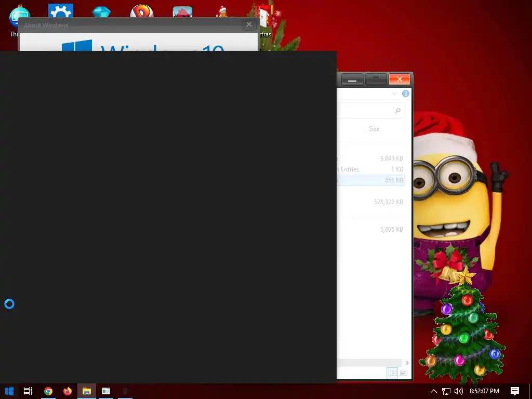This screenshot has width=532, height=399.
Task: Open the clock showing 8:52:07 PM
Action: [484, 391]
